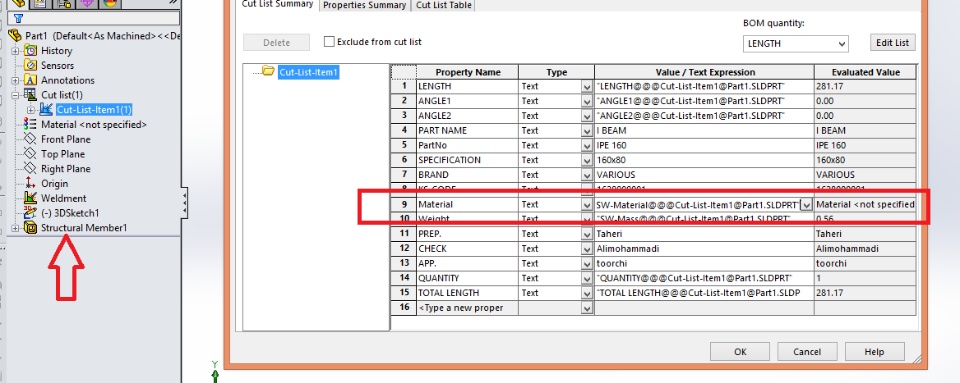Expand the History tree node

pos(15,51)
